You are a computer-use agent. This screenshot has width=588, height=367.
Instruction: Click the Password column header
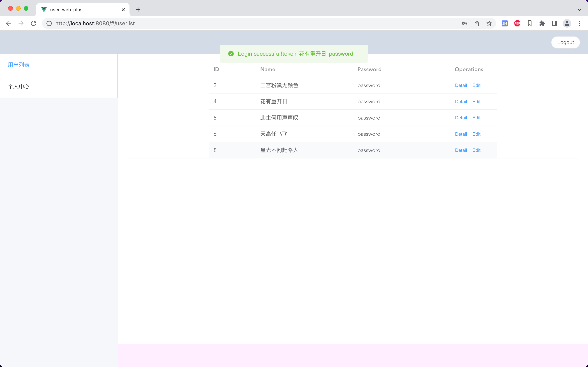click(369, 69)
